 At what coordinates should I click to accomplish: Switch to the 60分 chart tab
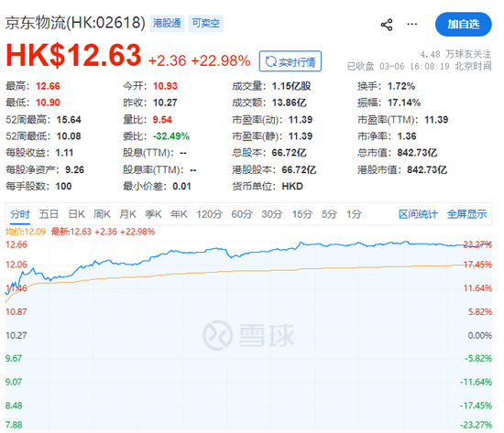(242, 214)
